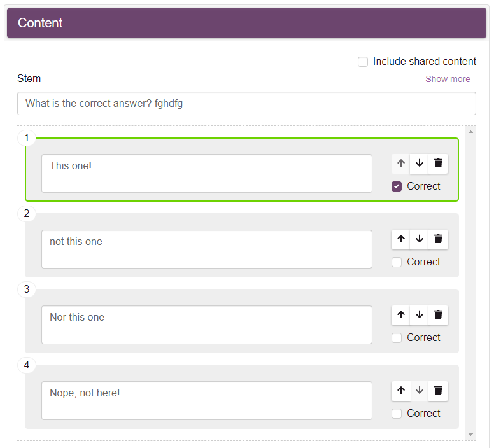
Task: Move 'Nope, not here!' answer up
Action: (401, 391)
